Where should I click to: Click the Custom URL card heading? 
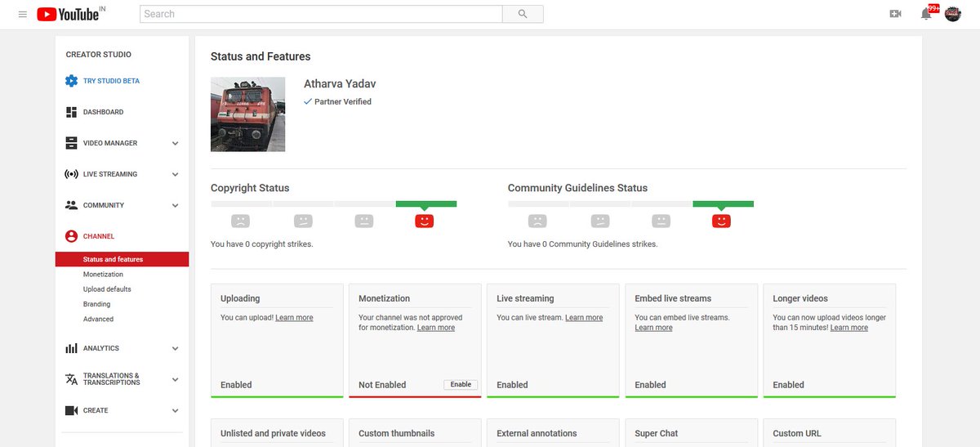click(x=797, y=433)
